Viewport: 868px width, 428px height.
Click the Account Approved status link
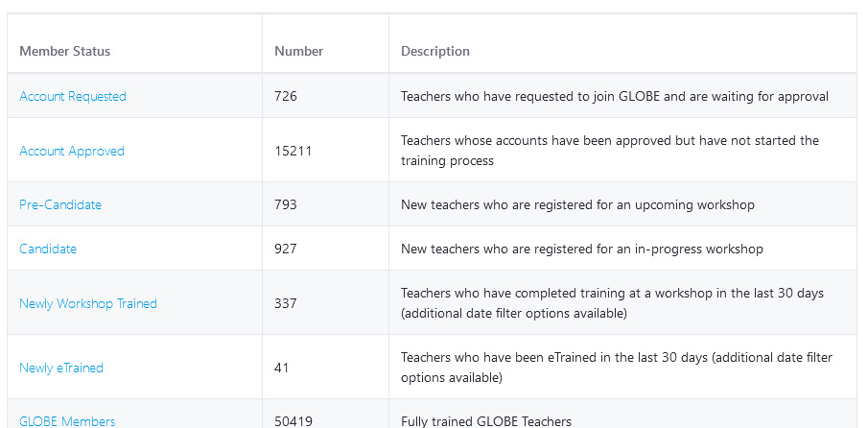(72, 151)
